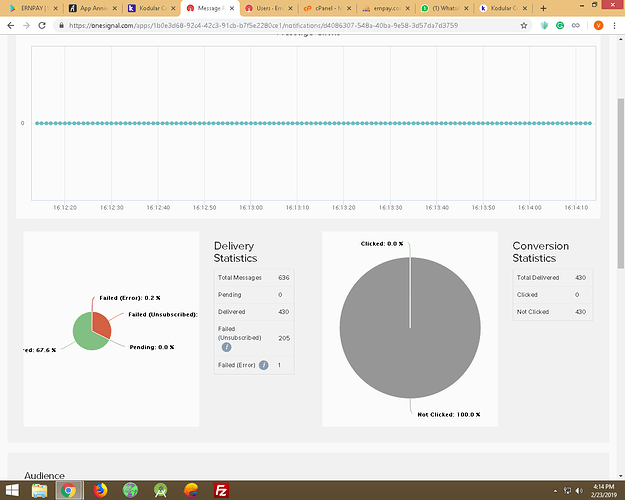This screenshot has width=625, height=500.
Task: Click the volume speaker tray icon
Action: [x=579, y=491]
